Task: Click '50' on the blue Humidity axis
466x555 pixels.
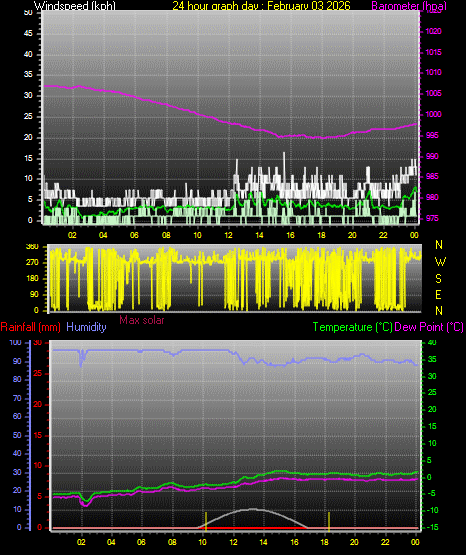Action: coord(17,435)
